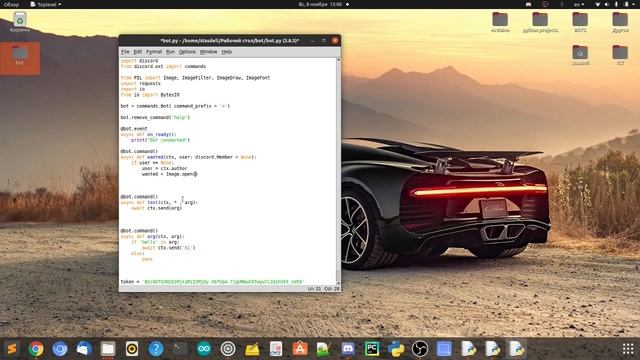Image resolution: width=640 pixels, height=360 pixels.
Task: Open the 'Другое' desktop folder
Action: point(620,22)
